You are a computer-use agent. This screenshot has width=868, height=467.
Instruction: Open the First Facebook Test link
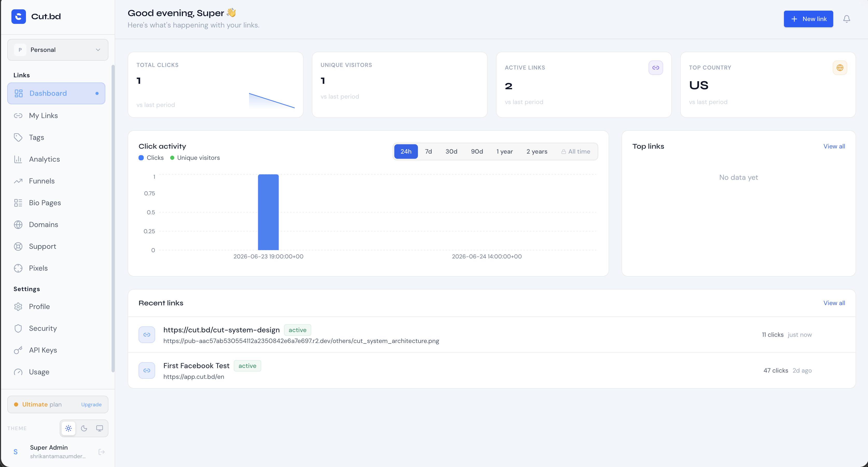[x=196, y=366]
